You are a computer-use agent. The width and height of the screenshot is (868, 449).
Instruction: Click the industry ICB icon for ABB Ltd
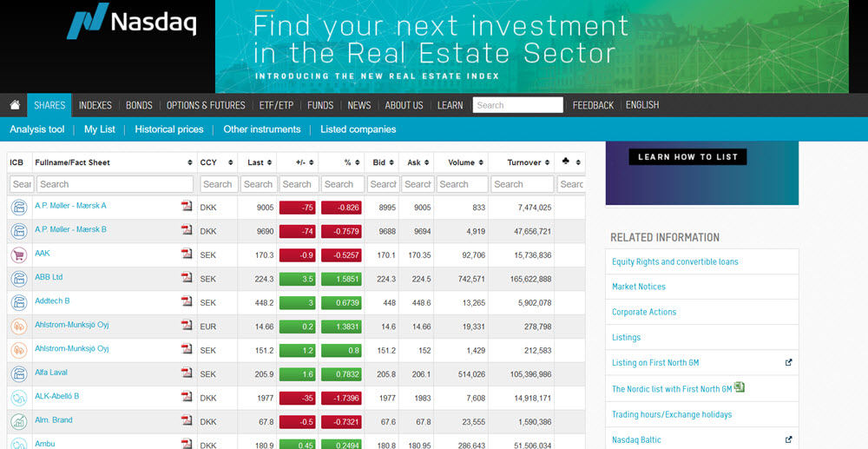click(19, 279)
